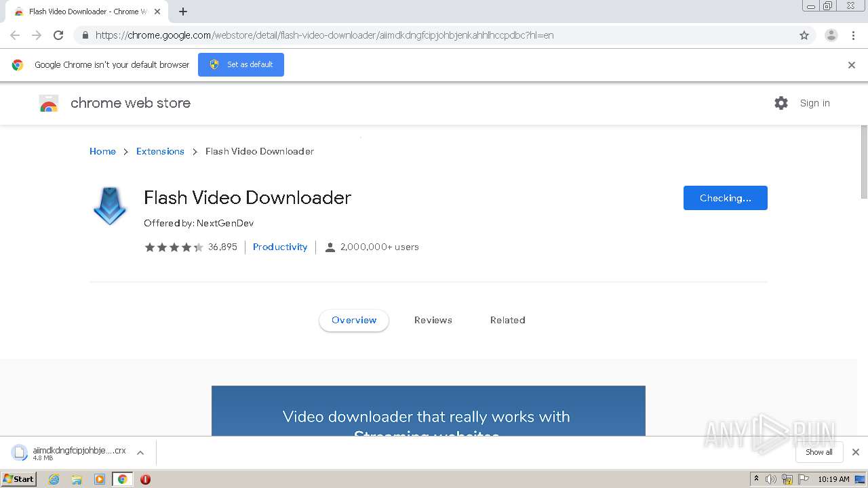
Task: Open the Windows Start menu
Action: point(19,479)
